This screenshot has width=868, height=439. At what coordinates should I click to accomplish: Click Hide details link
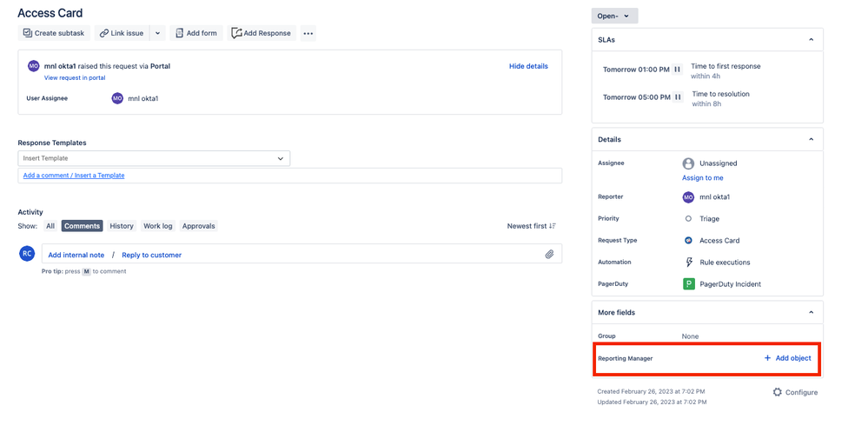pos(528,66)
